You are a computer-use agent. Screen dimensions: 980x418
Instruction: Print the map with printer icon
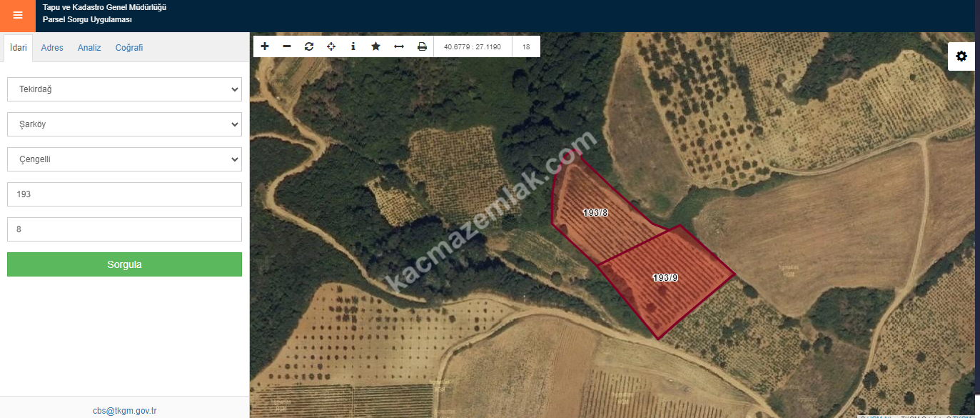pyautogui.click(x=422, y=46)
